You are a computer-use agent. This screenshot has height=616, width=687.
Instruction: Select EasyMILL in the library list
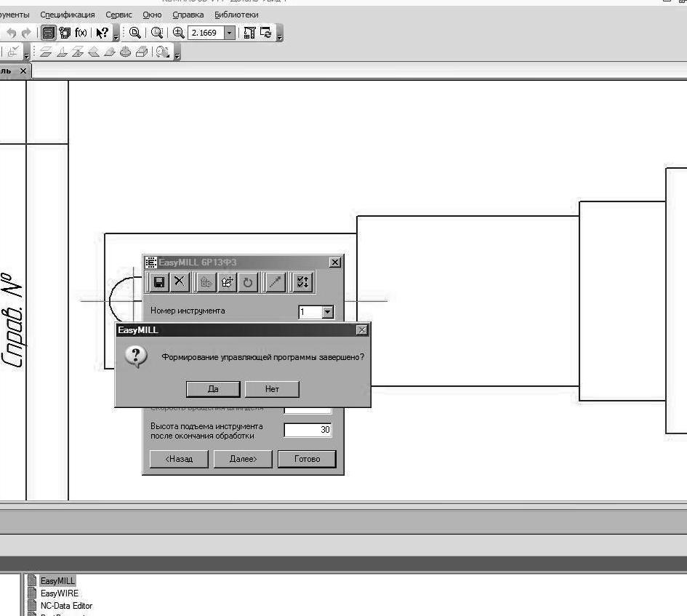(58, 581)
